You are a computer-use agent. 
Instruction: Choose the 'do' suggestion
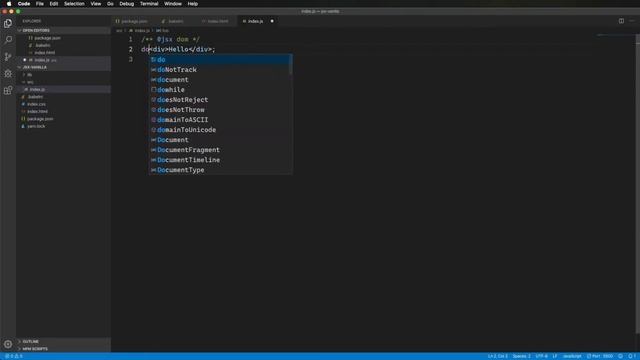(220, 60)
